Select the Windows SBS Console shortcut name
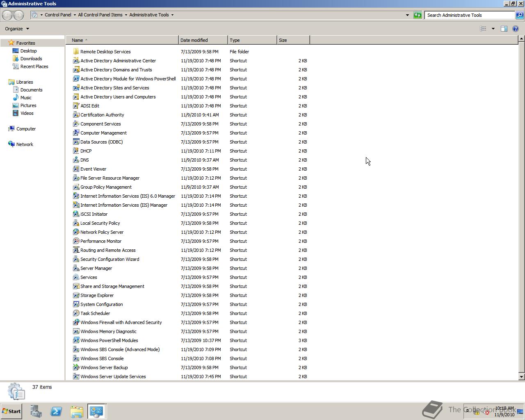The height and width of the screenshot is (420, 525). pyautogui.click(x=102, y=358)
